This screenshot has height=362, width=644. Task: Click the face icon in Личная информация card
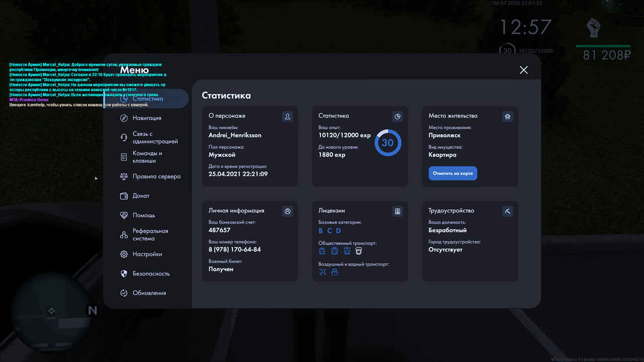pos(287,212)
